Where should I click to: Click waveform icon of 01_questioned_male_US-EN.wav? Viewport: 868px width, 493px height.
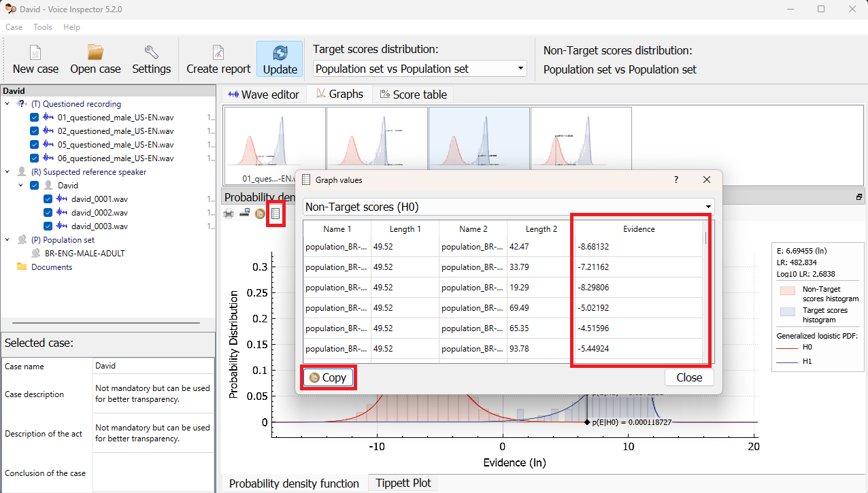click(x=49, y=118)
